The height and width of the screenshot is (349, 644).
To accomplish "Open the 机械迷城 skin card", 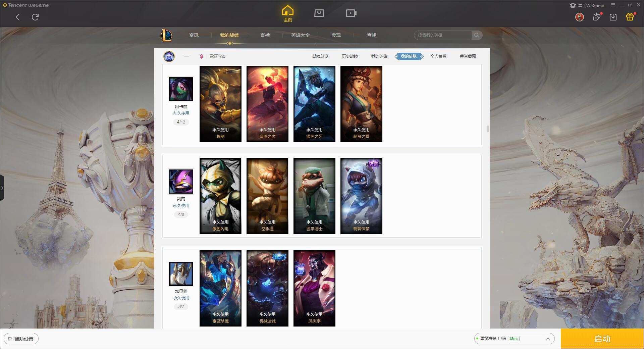I will (267, 288).
